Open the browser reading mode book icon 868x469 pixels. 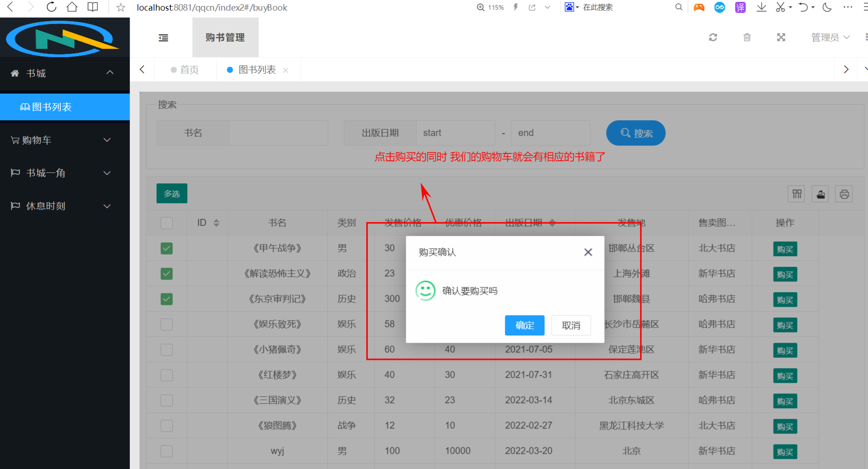93,7
